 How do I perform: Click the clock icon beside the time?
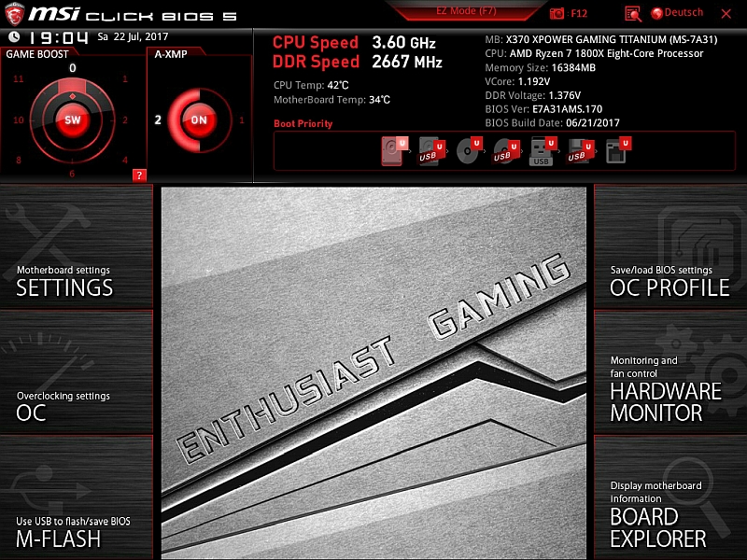[14, 36]
